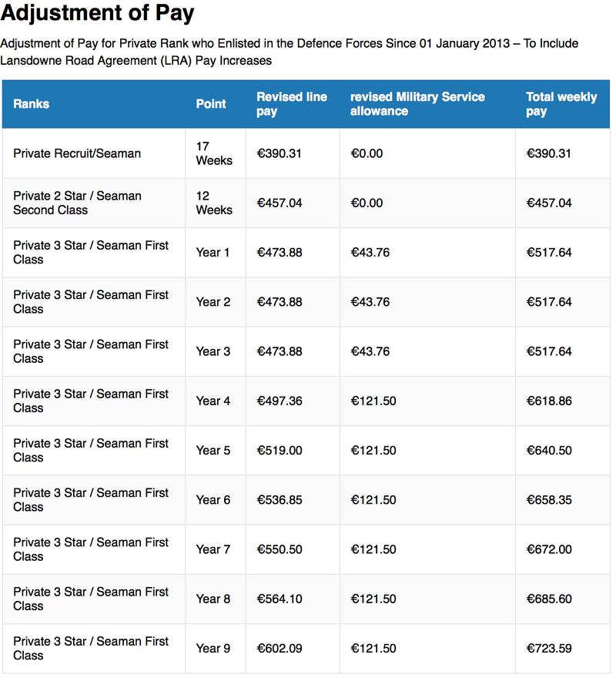
Task: Select the 'Total weekly pay' column header
Action: tap(561, 104)
